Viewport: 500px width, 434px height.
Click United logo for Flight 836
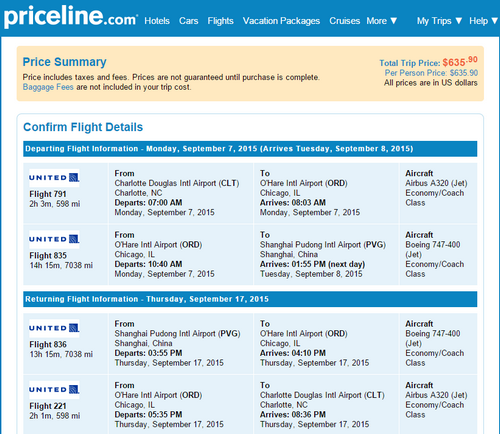pyautogui.click(x=54, y=328)
